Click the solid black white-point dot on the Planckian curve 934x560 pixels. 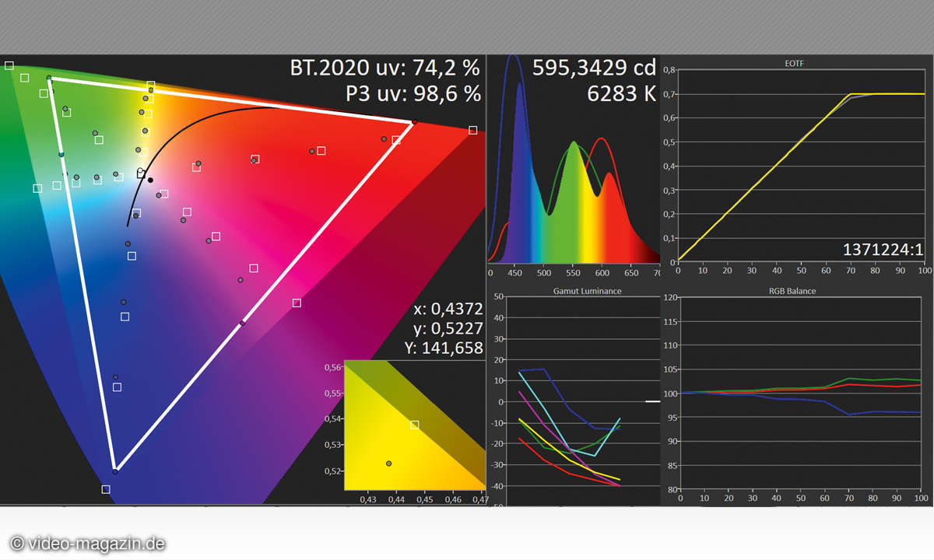tap(151, 180)
